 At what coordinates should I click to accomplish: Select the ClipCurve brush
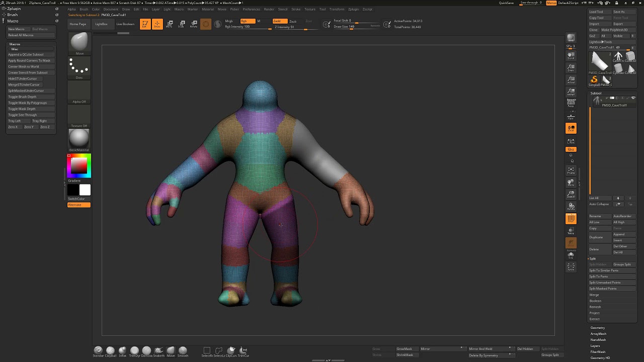point(231,351)
